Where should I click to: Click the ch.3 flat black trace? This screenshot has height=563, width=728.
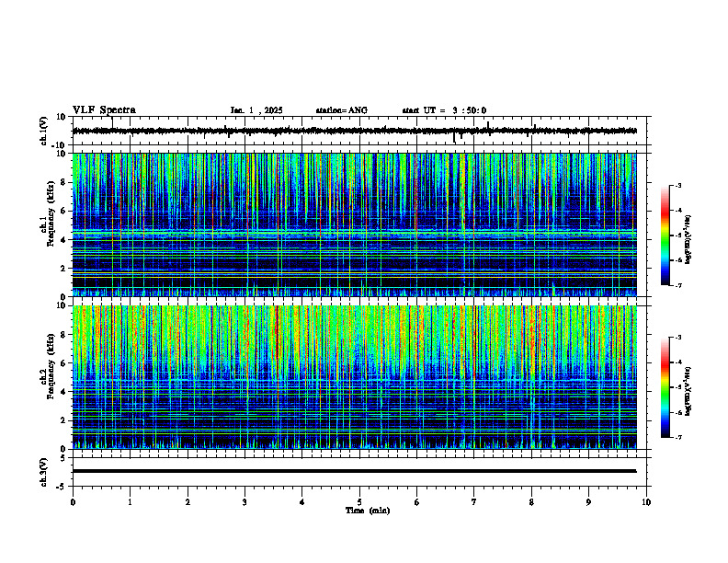pos(354,471)
